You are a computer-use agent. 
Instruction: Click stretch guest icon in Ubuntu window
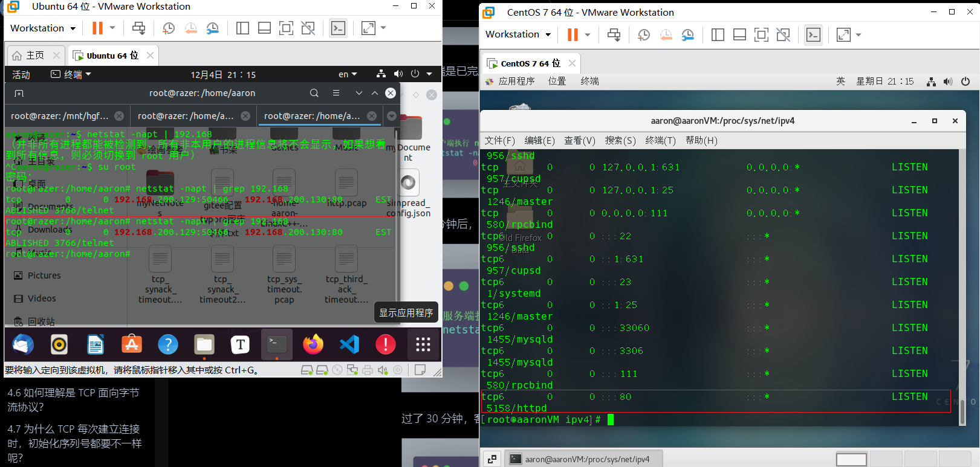tap(368, 28)
